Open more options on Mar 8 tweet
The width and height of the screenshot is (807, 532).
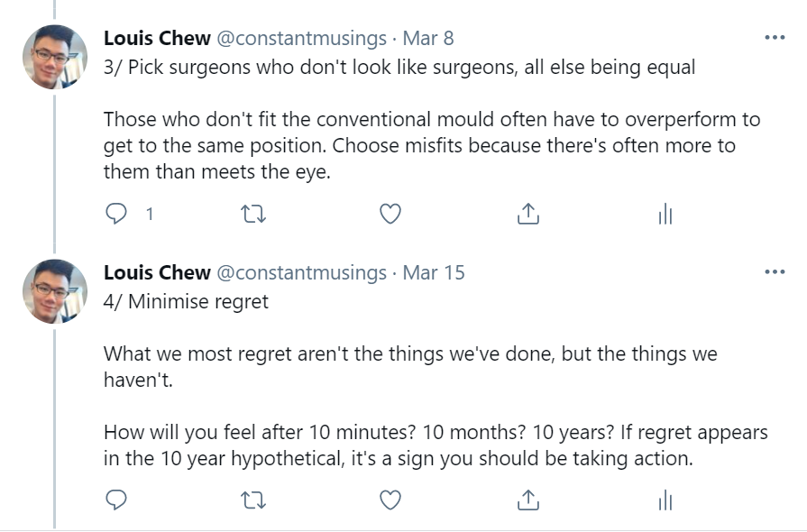(x=774, y=38)
